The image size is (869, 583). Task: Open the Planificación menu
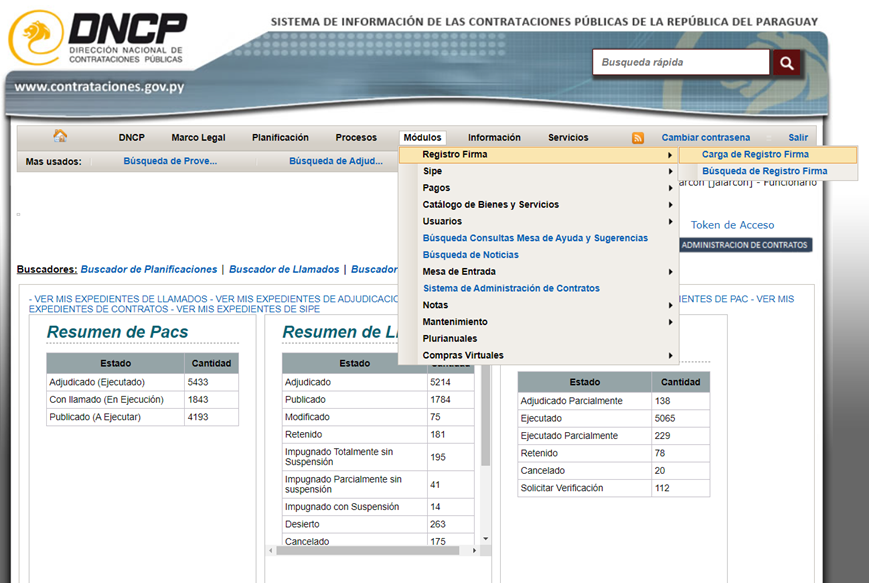(x=280, y=137)
